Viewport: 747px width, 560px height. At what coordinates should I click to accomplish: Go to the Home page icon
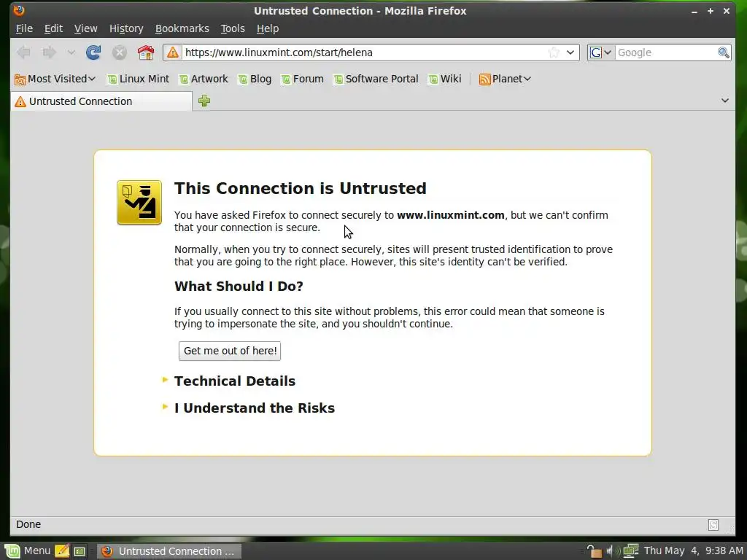click(146, 52)
